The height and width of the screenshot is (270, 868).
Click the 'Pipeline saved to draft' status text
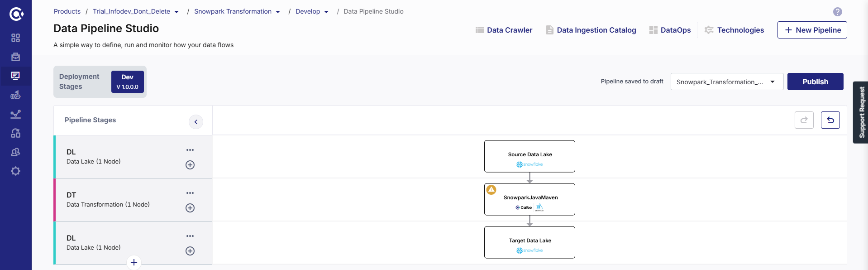pos(632,82)
